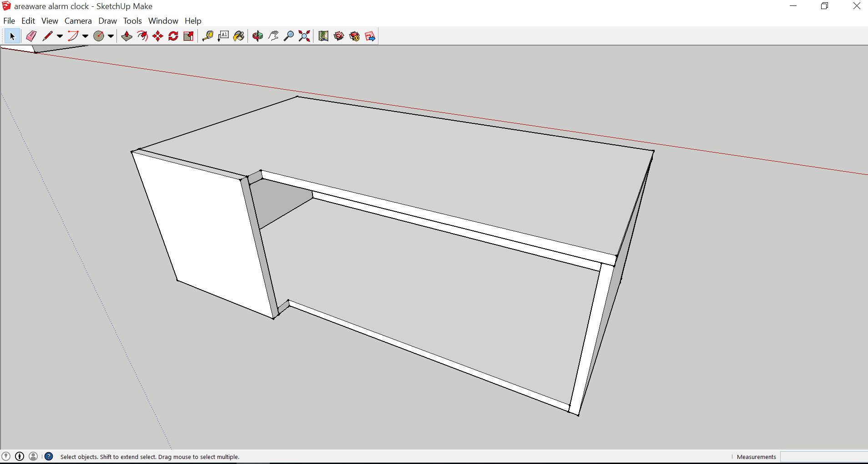
Task: Select the Move tool with four red arrows
Action: [158, 36]
